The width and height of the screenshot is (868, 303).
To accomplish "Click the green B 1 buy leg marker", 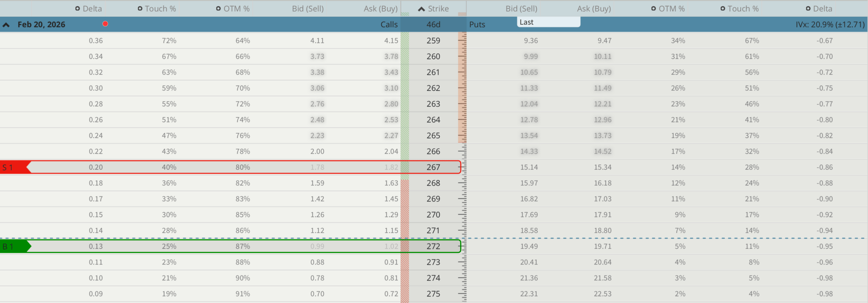I will point(15,246).
